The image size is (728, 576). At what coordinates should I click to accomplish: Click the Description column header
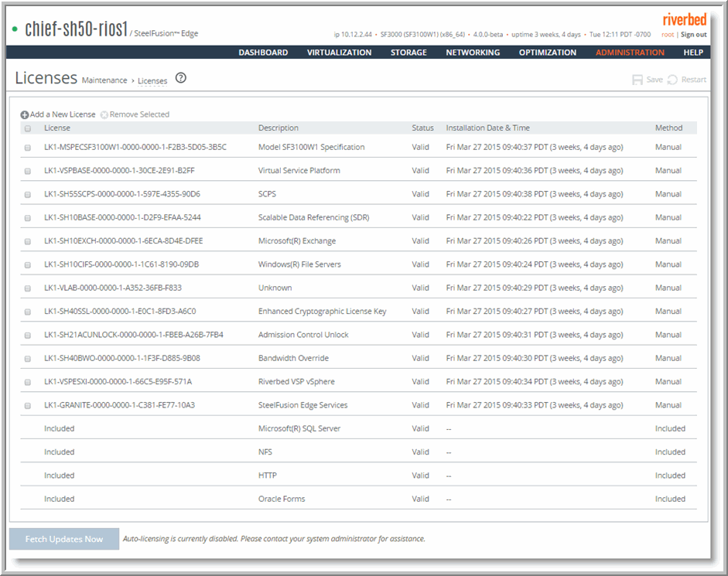(278, 128)
